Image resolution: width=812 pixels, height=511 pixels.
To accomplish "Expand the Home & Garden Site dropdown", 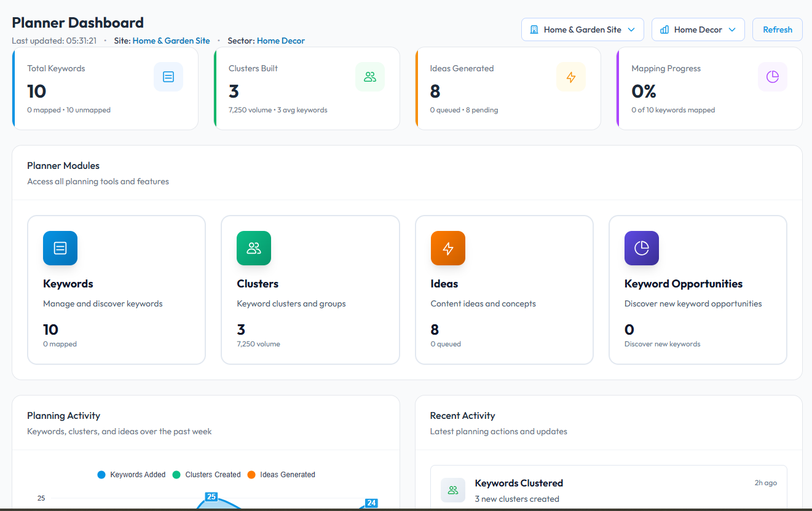I will click(x=582, y=29).
